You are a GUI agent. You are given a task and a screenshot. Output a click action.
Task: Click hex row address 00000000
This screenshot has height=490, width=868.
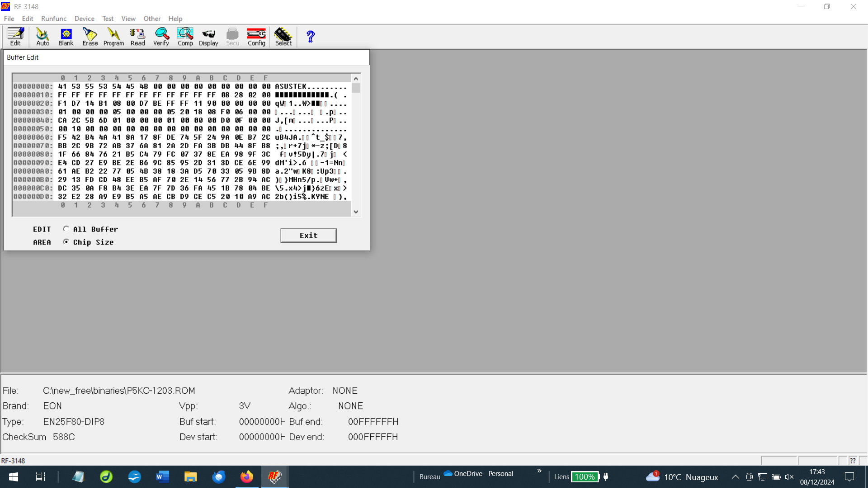(33, 86)
